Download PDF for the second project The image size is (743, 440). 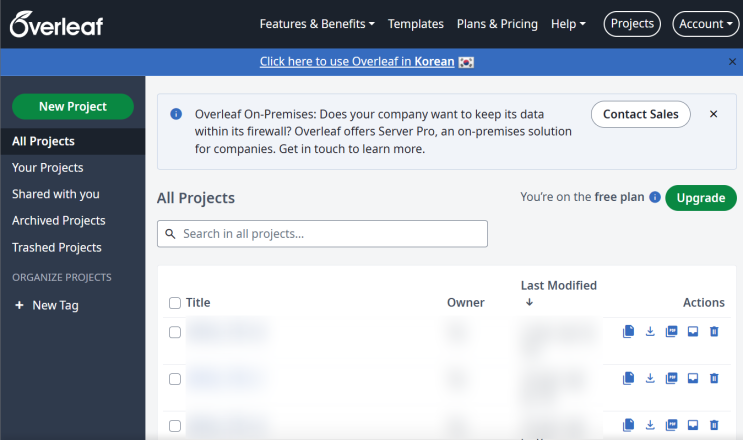tap(671, 378)
